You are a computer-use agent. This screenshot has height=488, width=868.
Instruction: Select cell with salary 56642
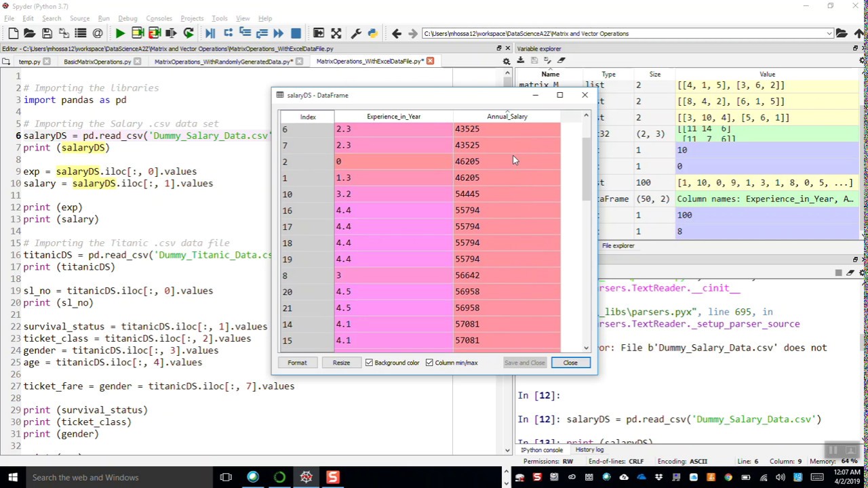[507, 275]
